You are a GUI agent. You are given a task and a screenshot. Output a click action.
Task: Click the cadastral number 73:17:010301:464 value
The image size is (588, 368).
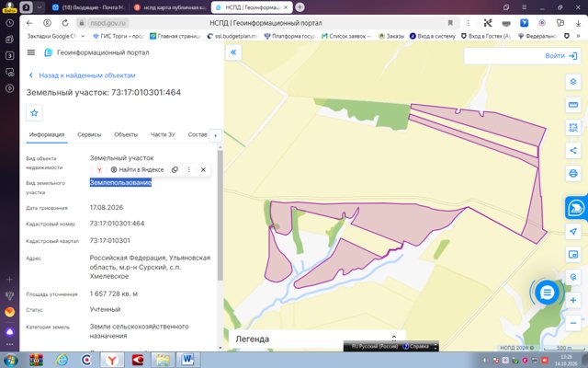coord(117,224)
